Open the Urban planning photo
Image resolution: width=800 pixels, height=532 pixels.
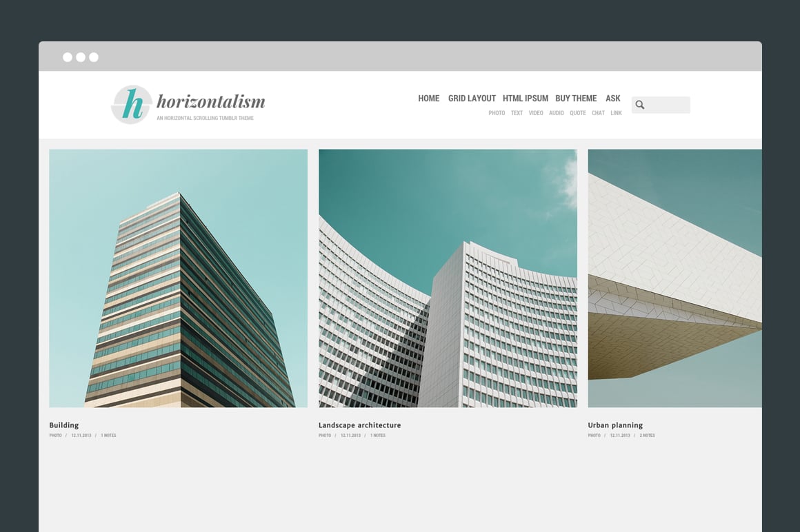point(675,278)
